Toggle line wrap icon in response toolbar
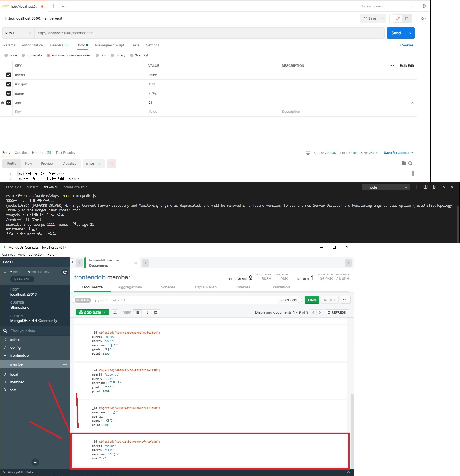Image resolution: width=460 pixels, height=476 pixels. coord(112,164)
